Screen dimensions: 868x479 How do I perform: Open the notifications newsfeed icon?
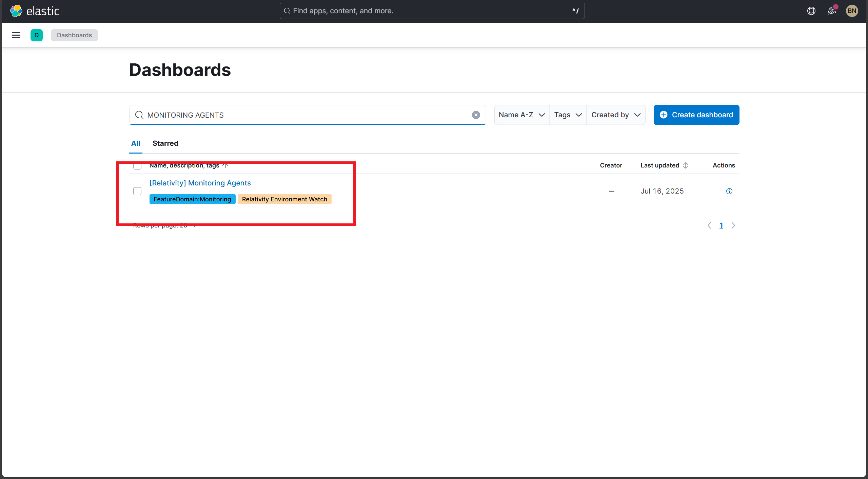(831, 11)
